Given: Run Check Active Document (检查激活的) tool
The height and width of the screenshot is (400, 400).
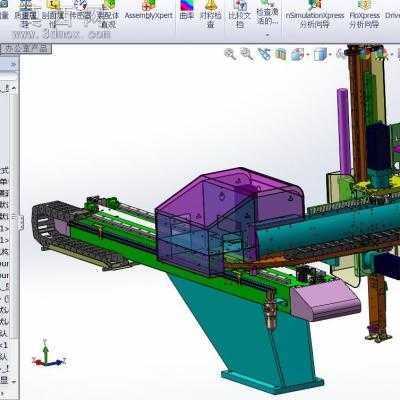Looking at the screenshot, I should [x=268, y=13].
